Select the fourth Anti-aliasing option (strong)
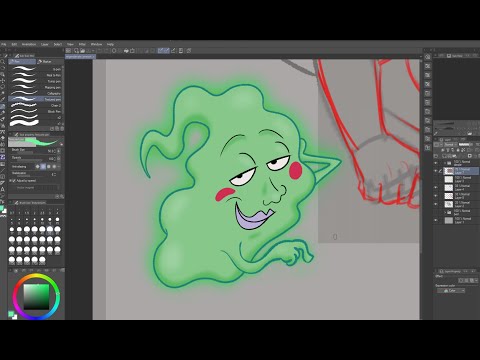480x360 pixels. (54, 166)
